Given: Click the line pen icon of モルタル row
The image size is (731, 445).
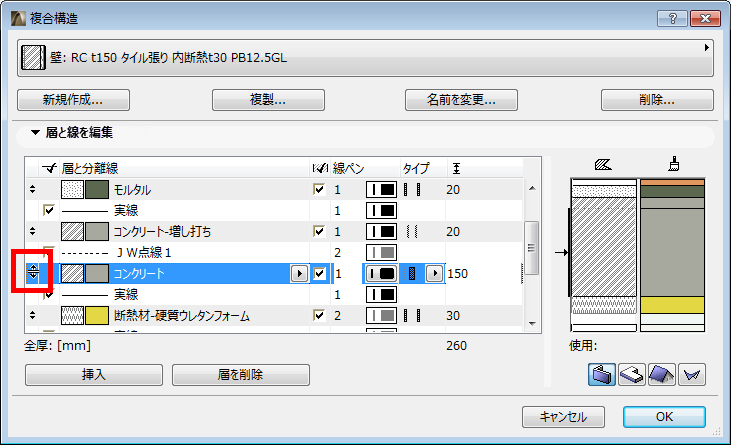Looking at the screenshot, I should (x=381, y=190).
